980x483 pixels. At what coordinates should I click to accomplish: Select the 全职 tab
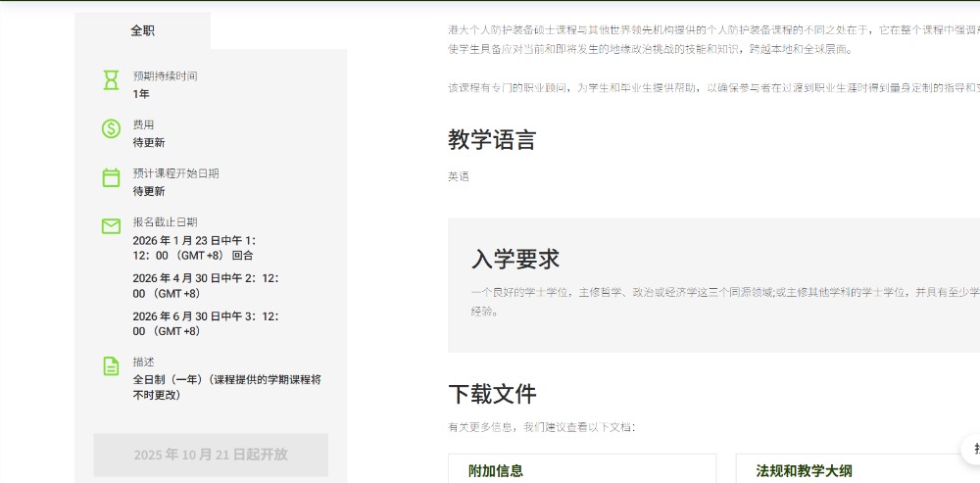(x=142, y=30)
